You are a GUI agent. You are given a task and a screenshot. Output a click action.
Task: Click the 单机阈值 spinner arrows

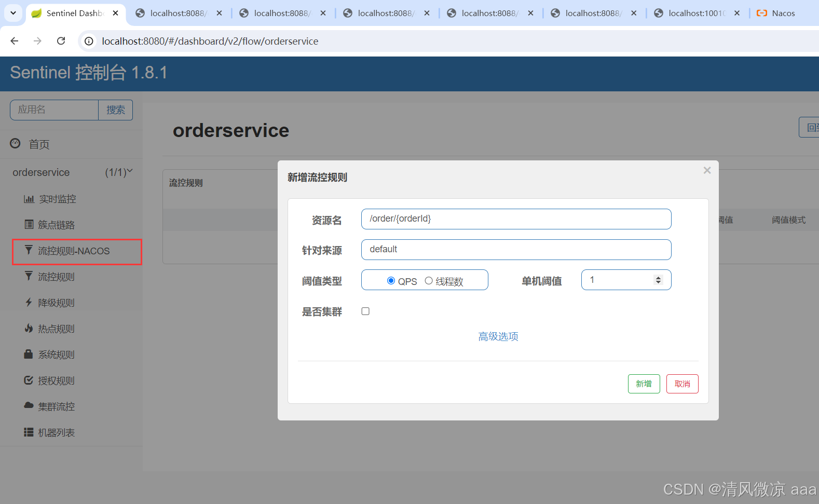click(x=658, y=280)
